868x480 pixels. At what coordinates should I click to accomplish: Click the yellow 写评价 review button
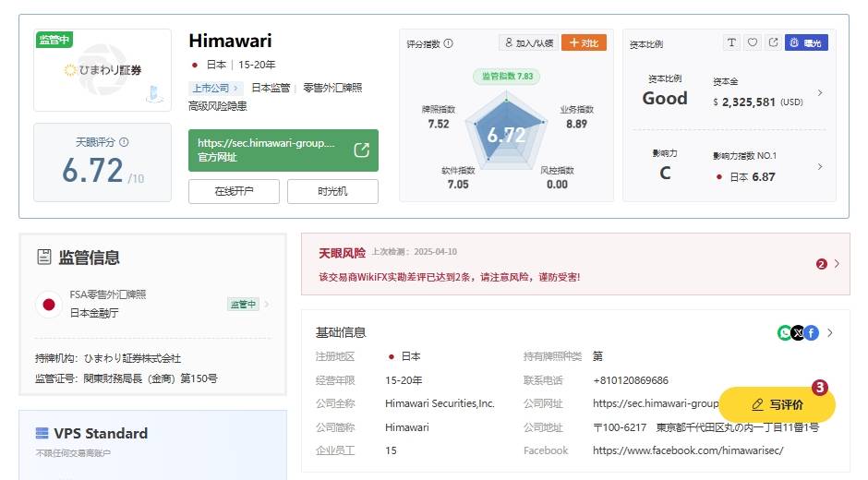(x=778, y=404)
